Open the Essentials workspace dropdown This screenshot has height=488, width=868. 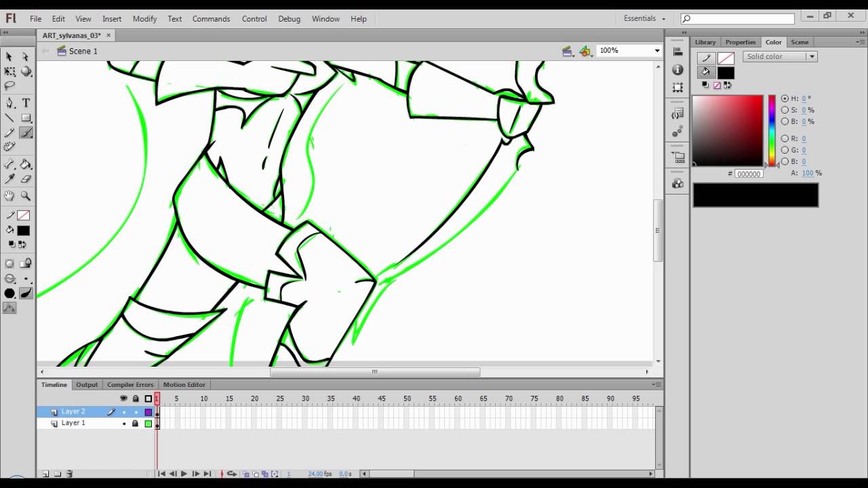[x=645, y=19]
